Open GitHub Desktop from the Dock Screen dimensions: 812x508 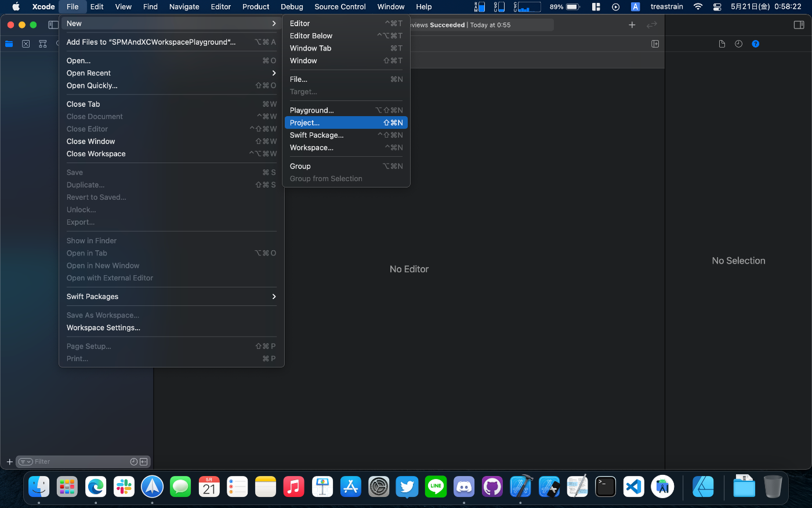pos(492,487)
